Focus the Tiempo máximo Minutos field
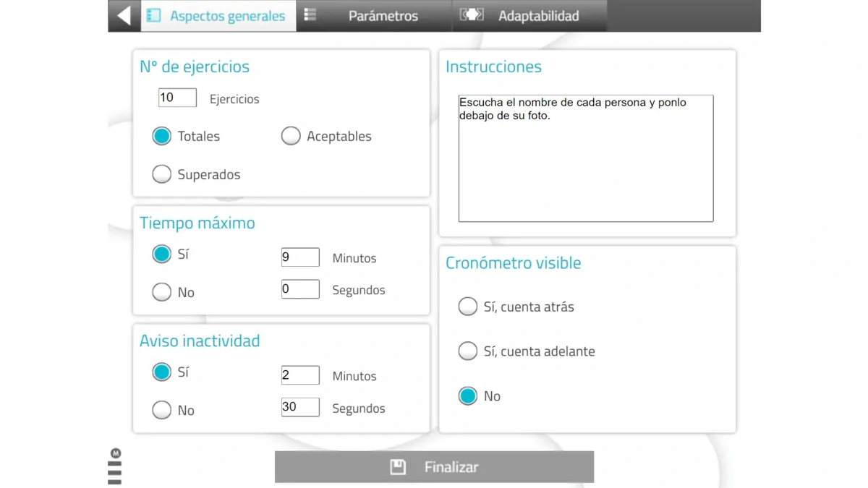This screenshot has height=488, width=868. click(x=300, y=257)
